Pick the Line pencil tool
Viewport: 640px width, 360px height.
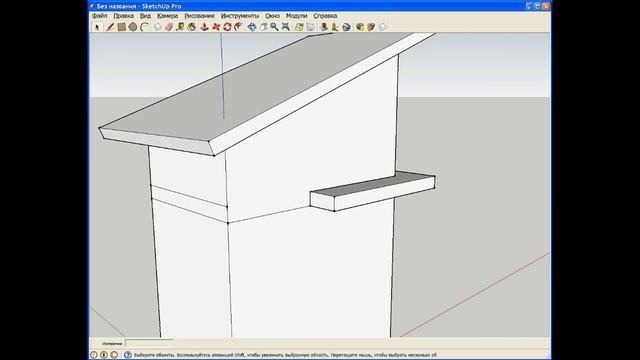pyautogui.click(x=110, y=27)
